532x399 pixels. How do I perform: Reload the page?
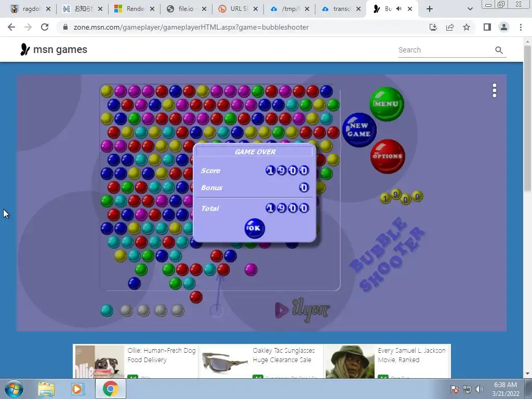[45, 27]
